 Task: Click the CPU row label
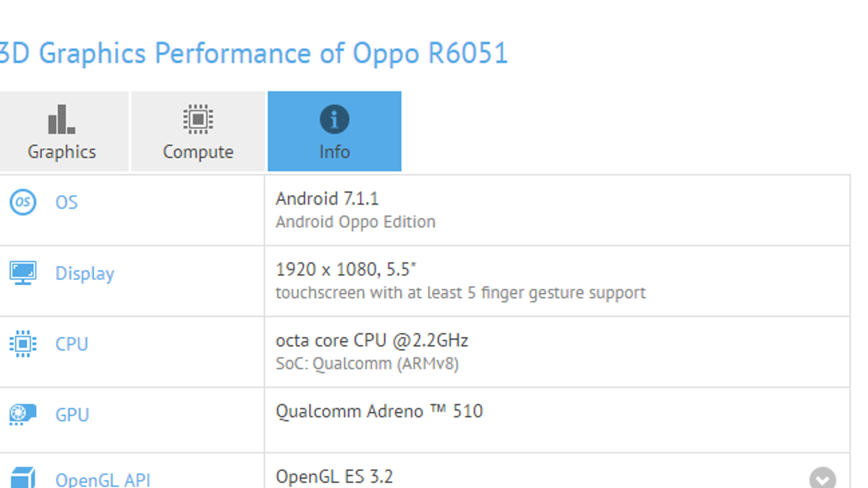tap(72, 344)
